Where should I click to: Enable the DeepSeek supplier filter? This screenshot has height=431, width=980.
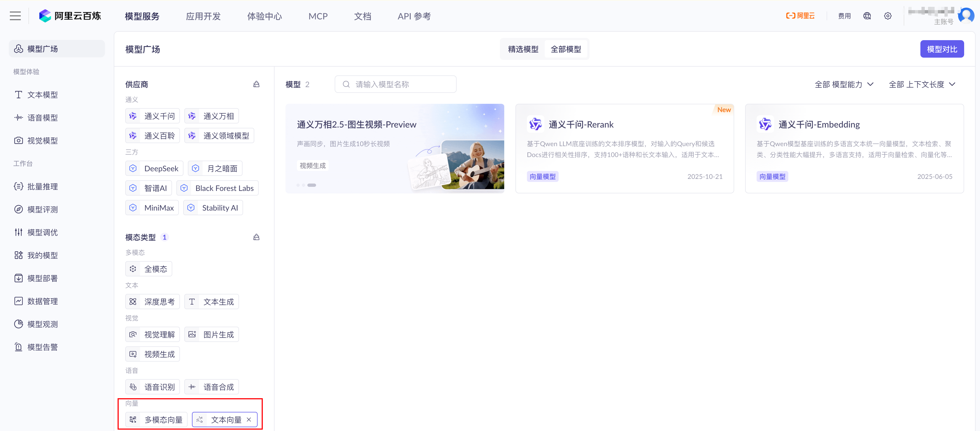(x=154, y=168)
